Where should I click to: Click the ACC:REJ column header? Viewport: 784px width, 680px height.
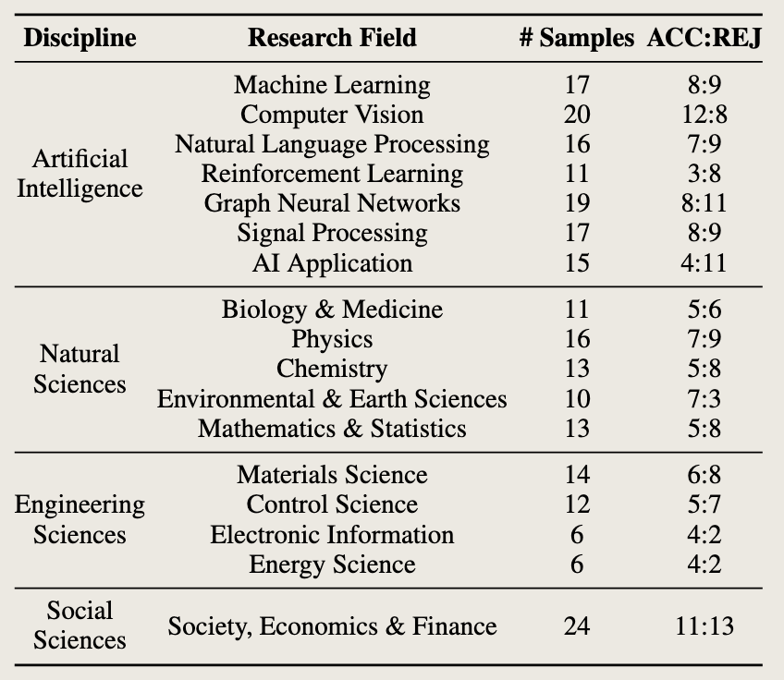click(704, 38)
